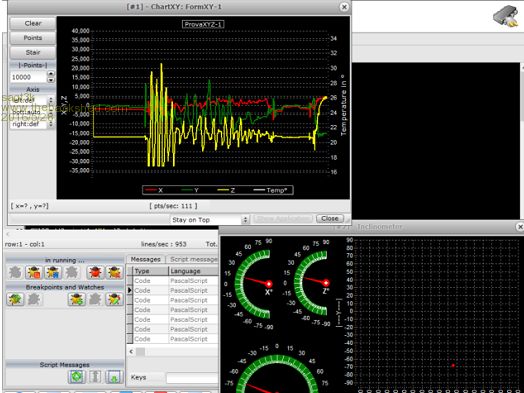Viewport: 524px width, 393px height.
Task: Decrease the points count with the down arrow
Action: click(51, 80)
